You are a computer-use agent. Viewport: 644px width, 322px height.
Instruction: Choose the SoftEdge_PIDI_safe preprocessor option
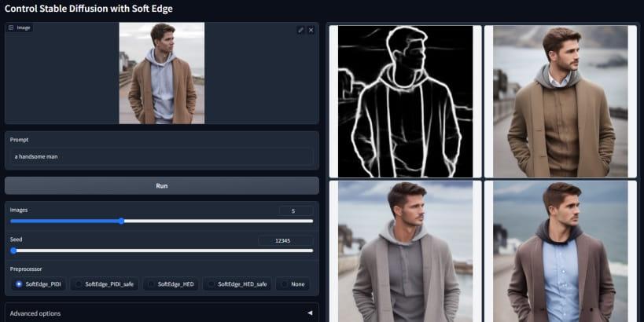[78, 284]
